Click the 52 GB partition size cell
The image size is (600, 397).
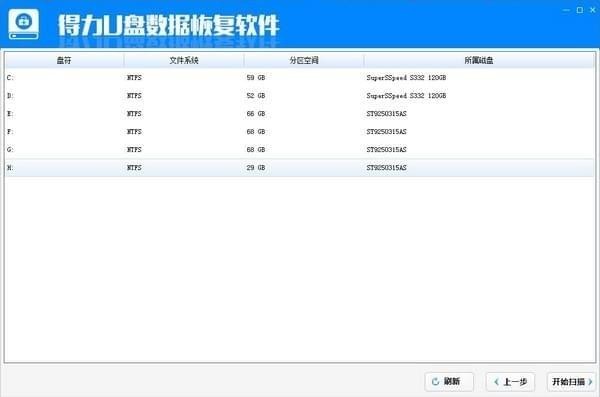[x=256, y=96]
